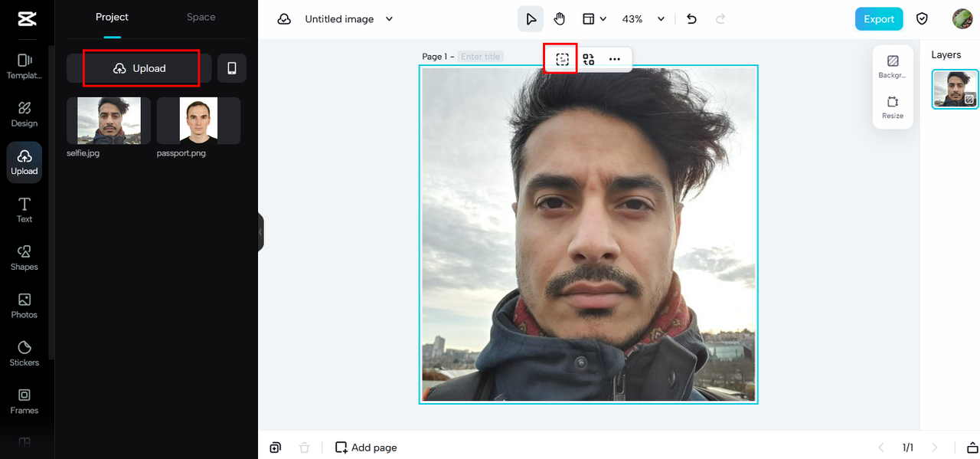Click the upload from phone icon
This screenshot has width=980, height=459.
tap(232, 68)
